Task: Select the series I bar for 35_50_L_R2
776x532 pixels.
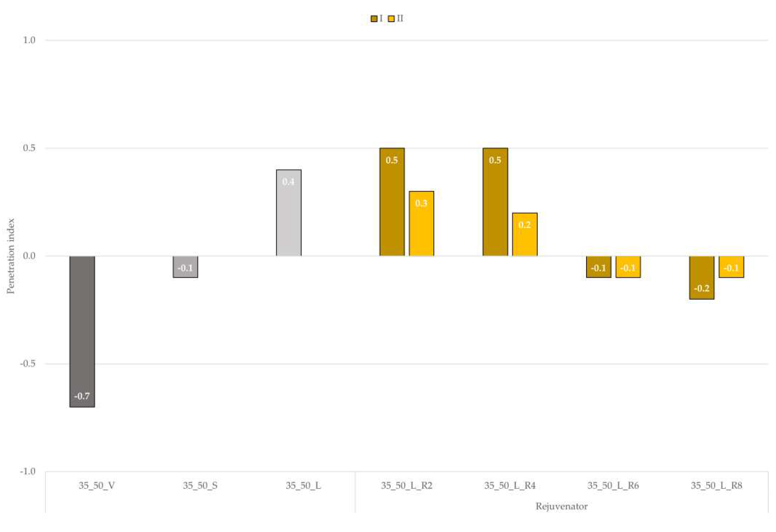Action: point(392,207)
